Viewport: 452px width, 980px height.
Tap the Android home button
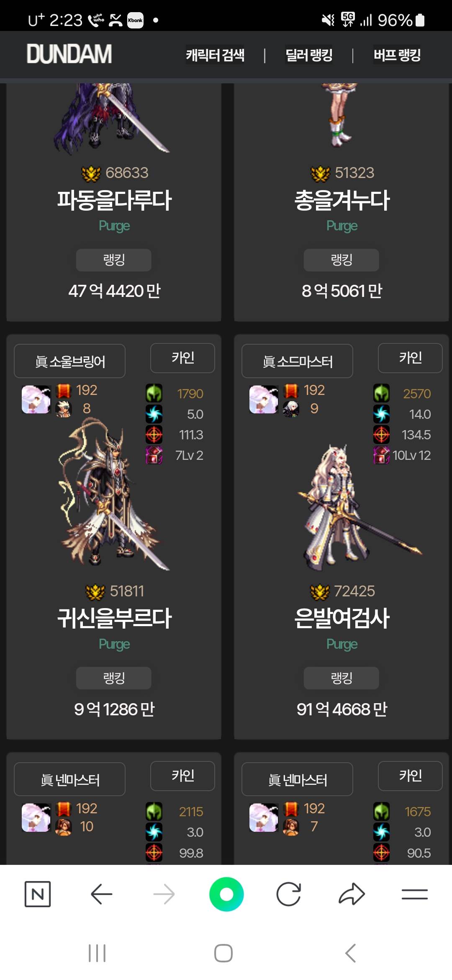(x=223, y=954)
